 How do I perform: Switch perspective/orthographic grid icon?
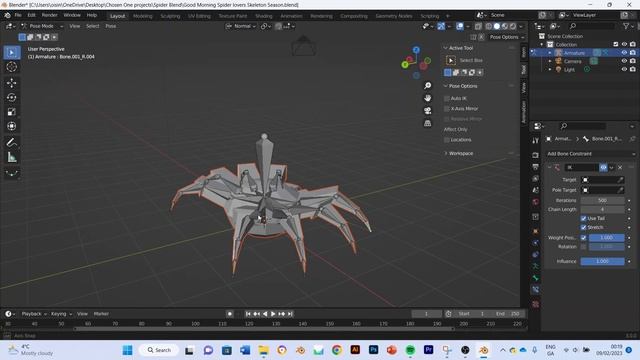pos(427,123)
